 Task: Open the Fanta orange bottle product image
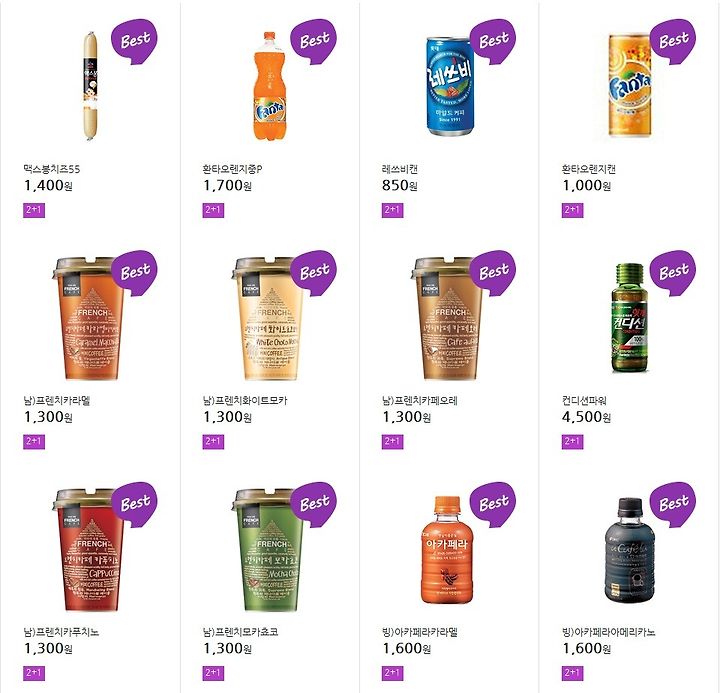click(x=270, y=86)
